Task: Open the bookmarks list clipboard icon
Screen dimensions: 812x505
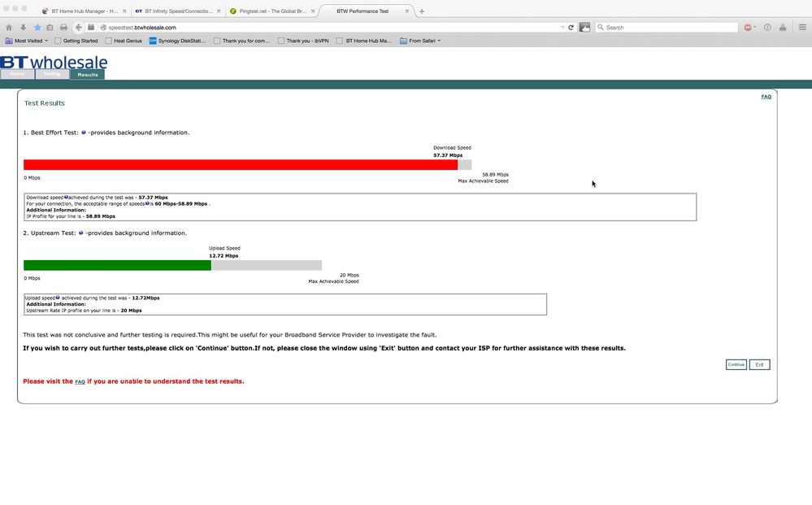Action: [50, 28]
